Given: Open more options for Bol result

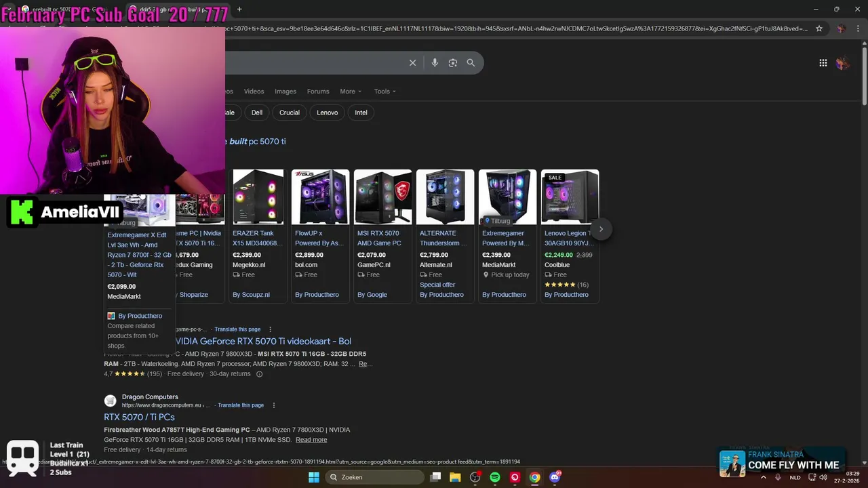Looking at the screenshot, I should [270, 329].
